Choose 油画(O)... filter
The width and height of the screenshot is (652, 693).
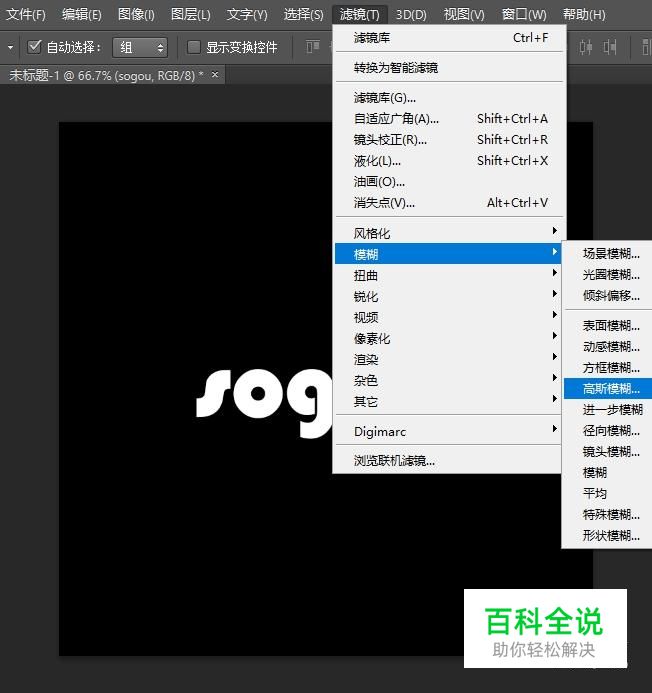[x=449, y=182]
